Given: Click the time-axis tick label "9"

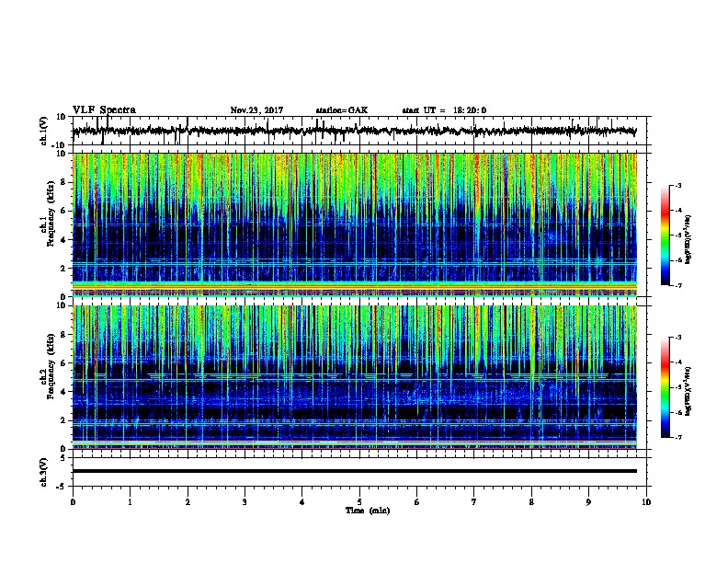Looking at the screenshot, I should [588, 502].
